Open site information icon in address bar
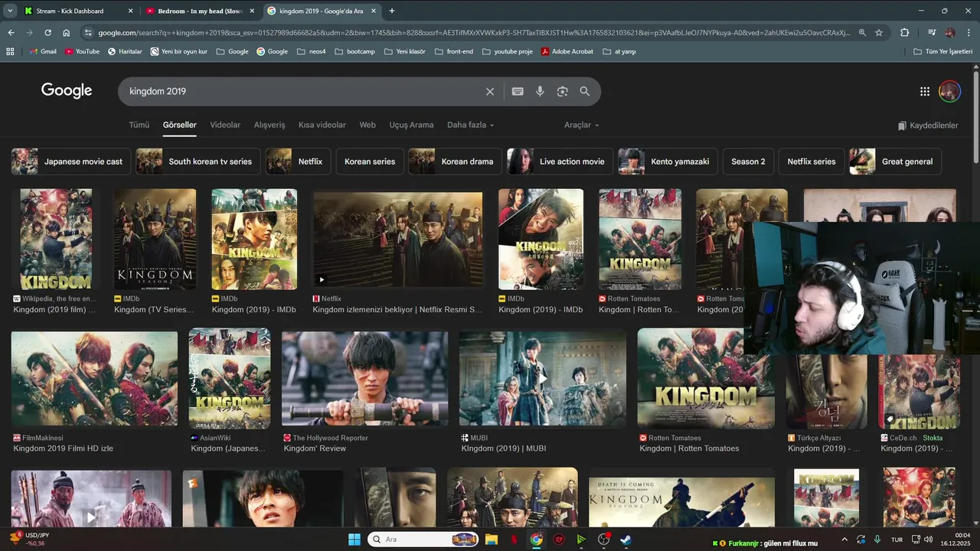The image size is (980, 551). [88, 33]
